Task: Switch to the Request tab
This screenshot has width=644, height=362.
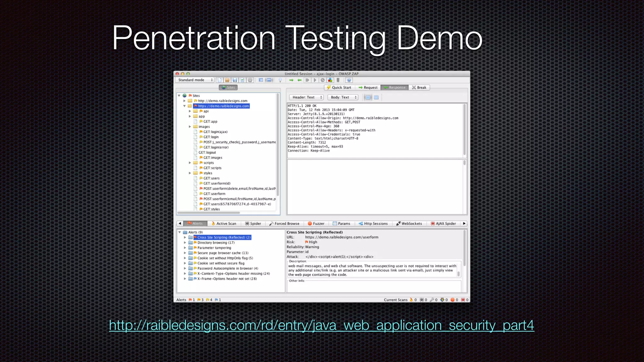Action: click(368, 88)
